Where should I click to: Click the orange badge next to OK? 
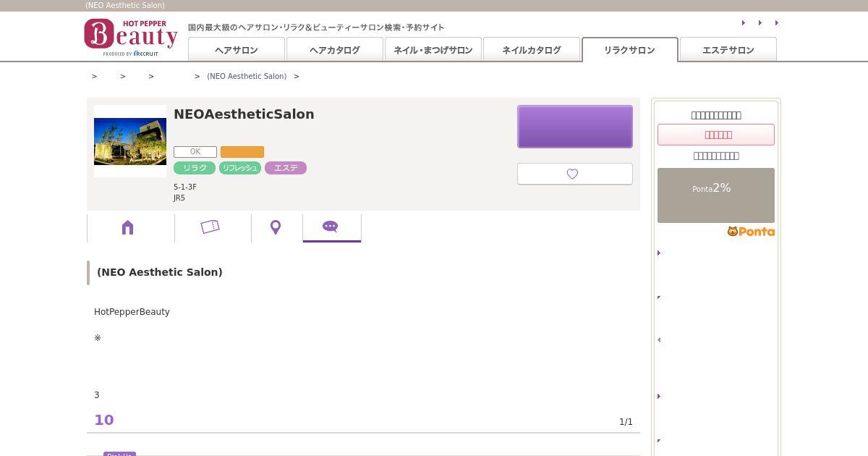pyautogui.click(x=242, y=152)
